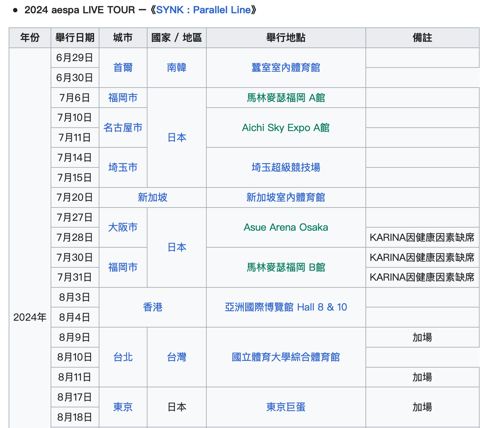The height and width of the screenshot is (428, 504).
Task: Click the 台北 city link
Action: (x=122, y=357)
